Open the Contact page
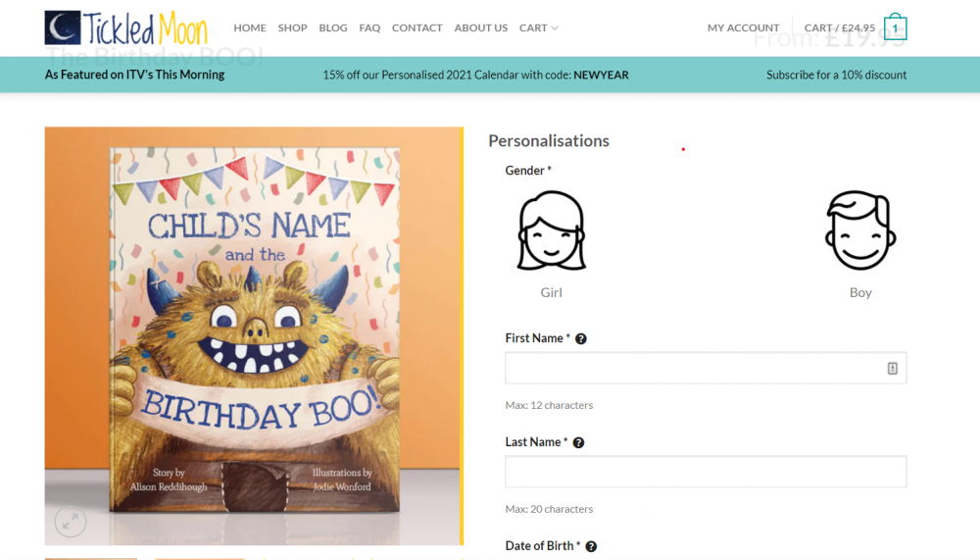This screenshot has height=560, width=980. (417, 28)
